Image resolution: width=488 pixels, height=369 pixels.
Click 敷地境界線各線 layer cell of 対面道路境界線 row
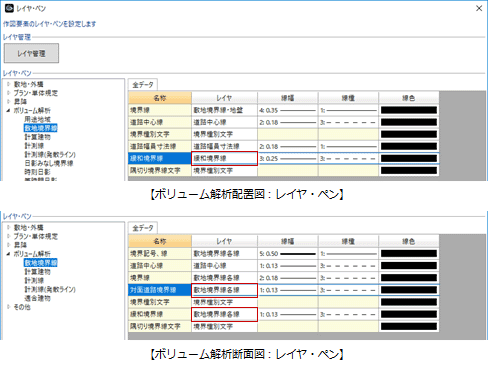[x=224, y=290]
